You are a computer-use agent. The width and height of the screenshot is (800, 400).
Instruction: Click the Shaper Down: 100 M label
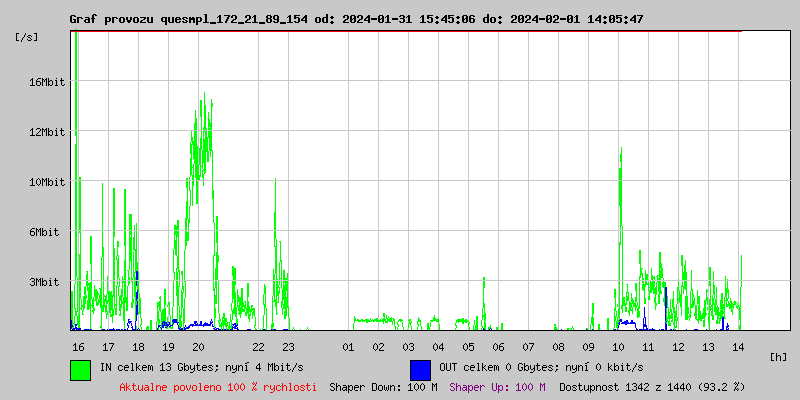point(383,386)
